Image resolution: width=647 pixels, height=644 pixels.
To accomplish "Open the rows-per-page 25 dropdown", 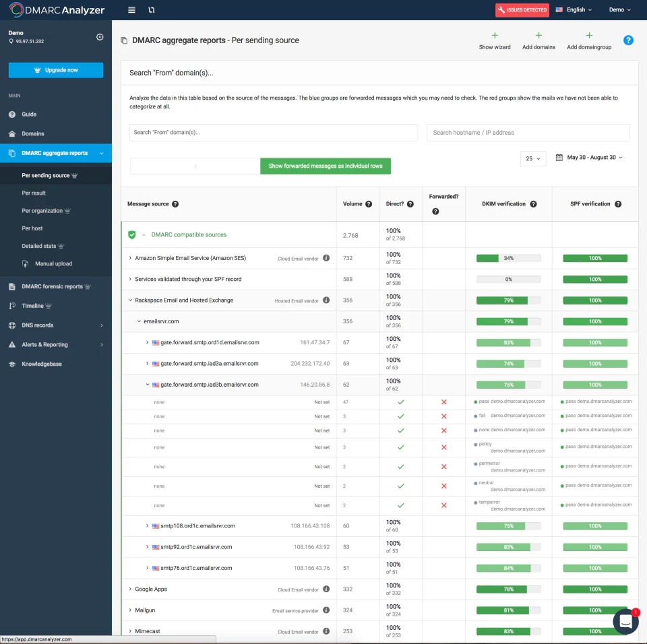I will pos(532,158).
